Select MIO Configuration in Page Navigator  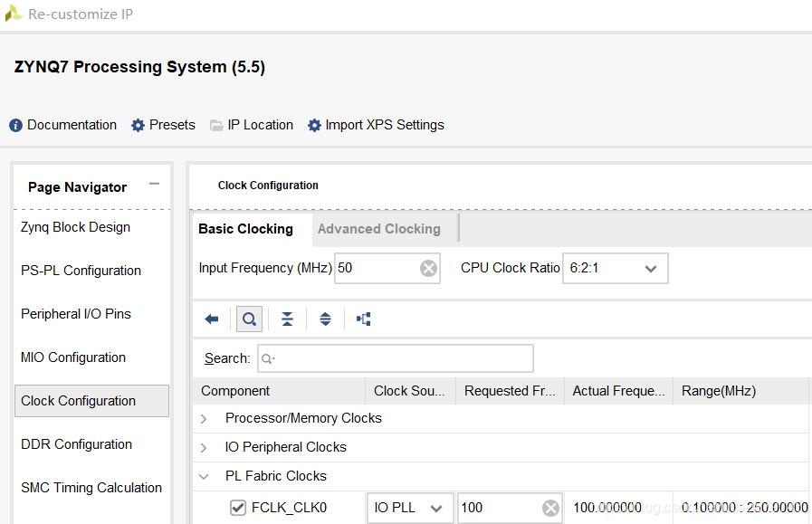coord(73,357)
